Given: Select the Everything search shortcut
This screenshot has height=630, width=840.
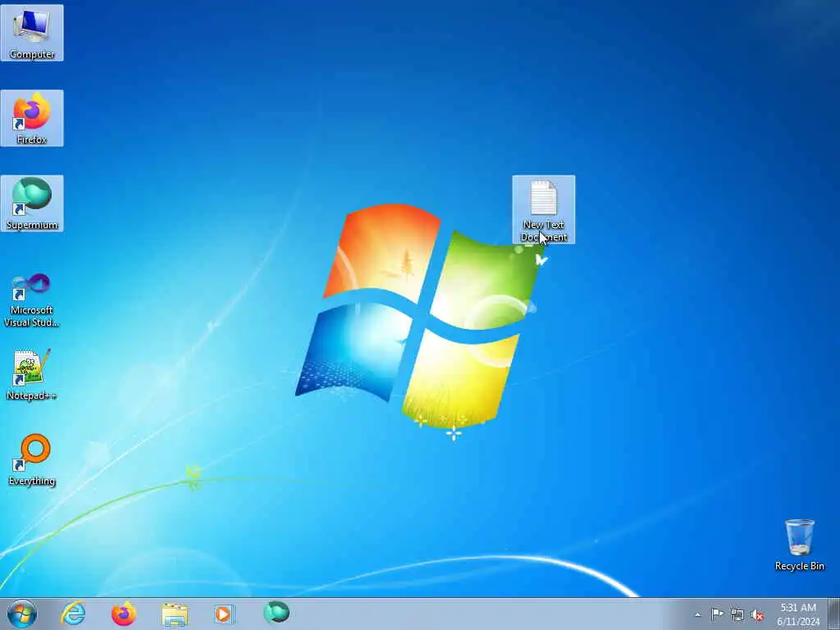Looking at the screenshot, I should 32,459.
